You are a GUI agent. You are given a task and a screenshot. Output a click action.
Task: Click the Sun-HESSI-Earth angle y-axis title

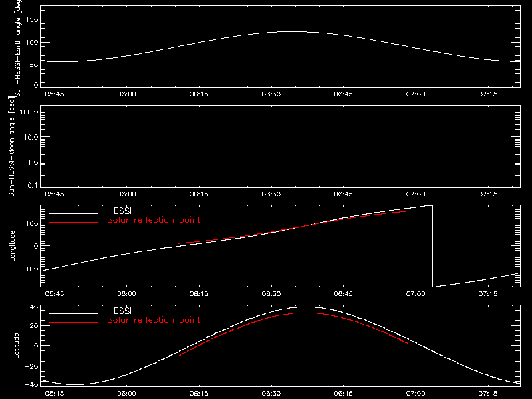18,49
